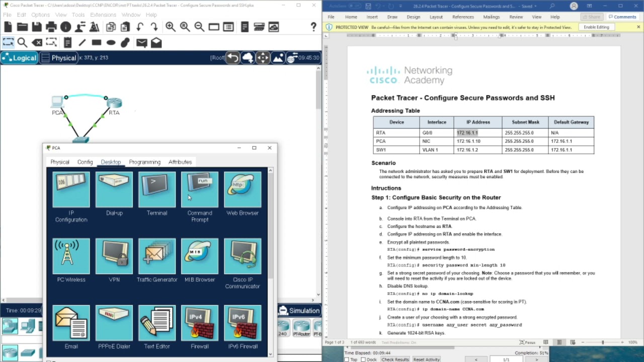The image size is (644, 362).
Task: Open the Email app icon
Action: coord(71,323)
